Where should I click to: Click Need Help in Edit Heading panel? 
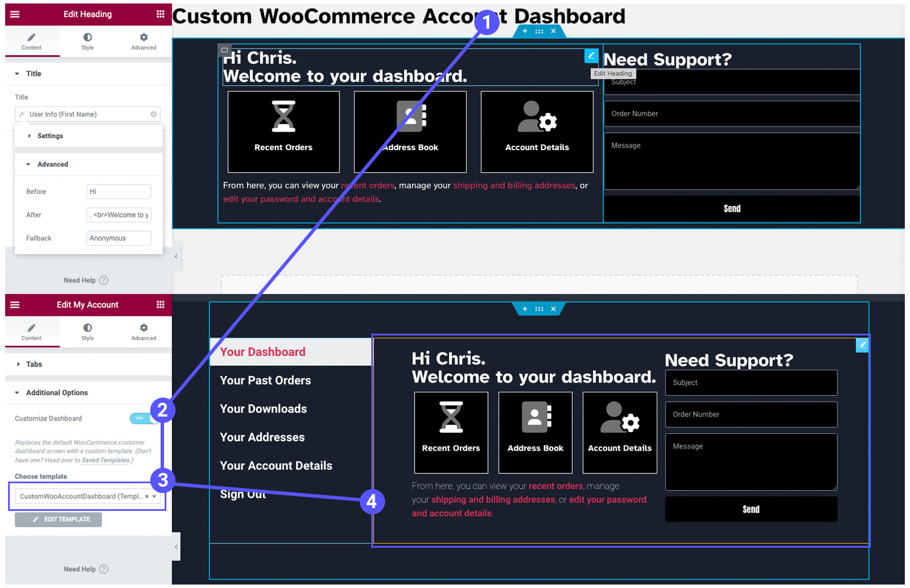86,281
